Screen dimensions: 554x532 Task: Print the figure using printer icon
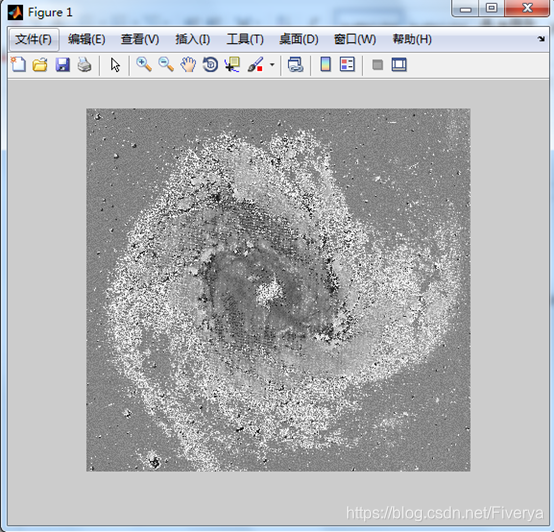pyautogui.click(x=84, y=65)
